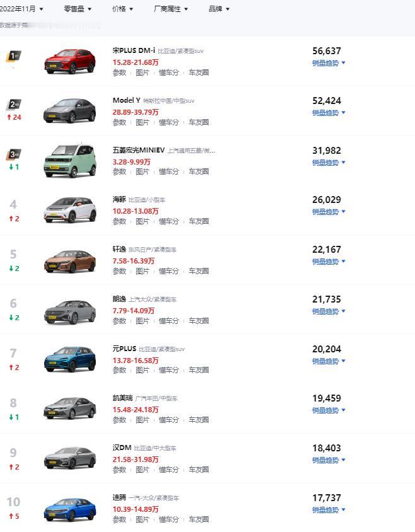View 图片 for 朗逸

[x=143, y=321]
